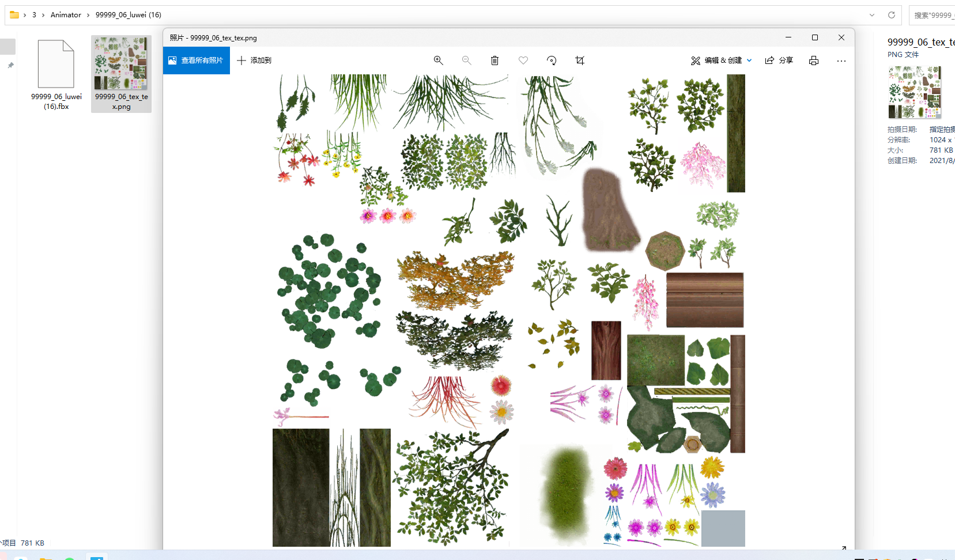This screenshot has width=955, height=560.
Task: Expand the address bar history dropdown
Action: point(872,15)
